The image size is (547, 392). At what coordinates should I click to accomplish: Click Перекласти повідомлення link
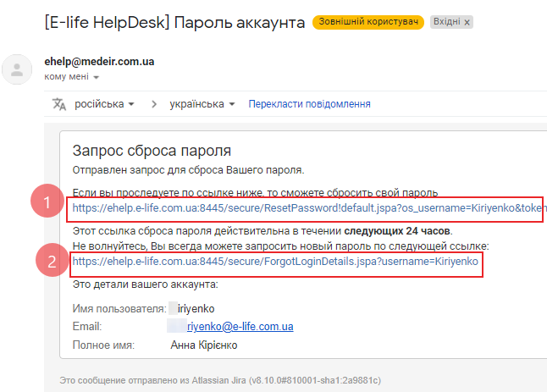pyautogui.click(x=309, y=104)
